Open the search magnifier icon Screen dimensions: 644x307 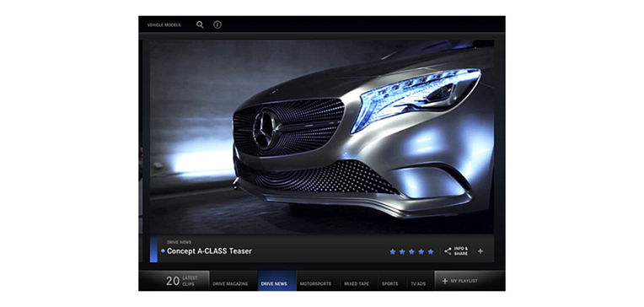tap(200, 24)
